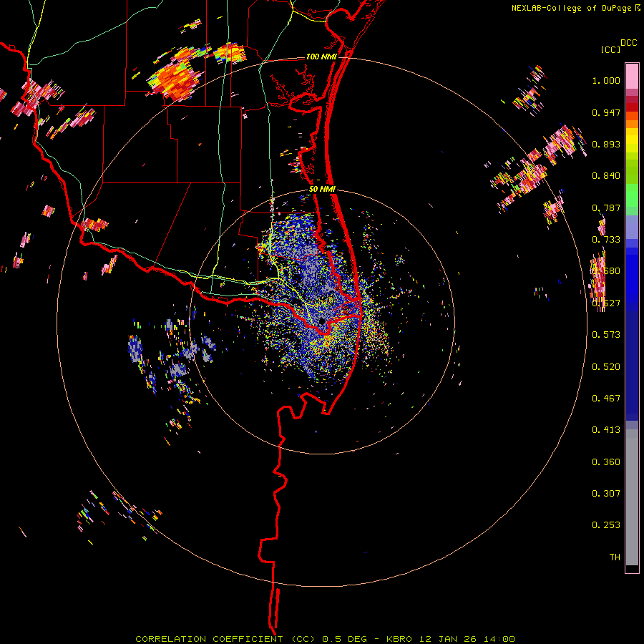This screenshot has width=644, height=644.
Task: Click the 50 NMI range ring label
Action: [x=322, y=190]
